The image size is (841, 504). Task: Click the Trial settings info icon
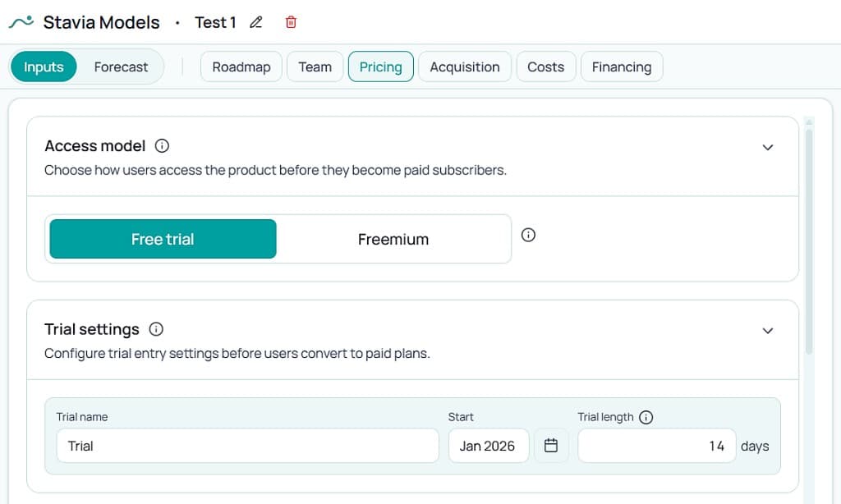(x=156, y=329)
